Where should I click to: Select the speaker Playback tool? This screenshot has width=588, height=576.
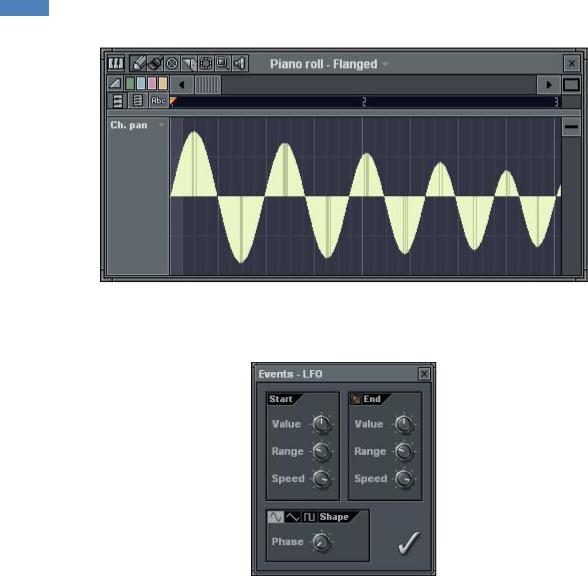click(x=240, y=63)
